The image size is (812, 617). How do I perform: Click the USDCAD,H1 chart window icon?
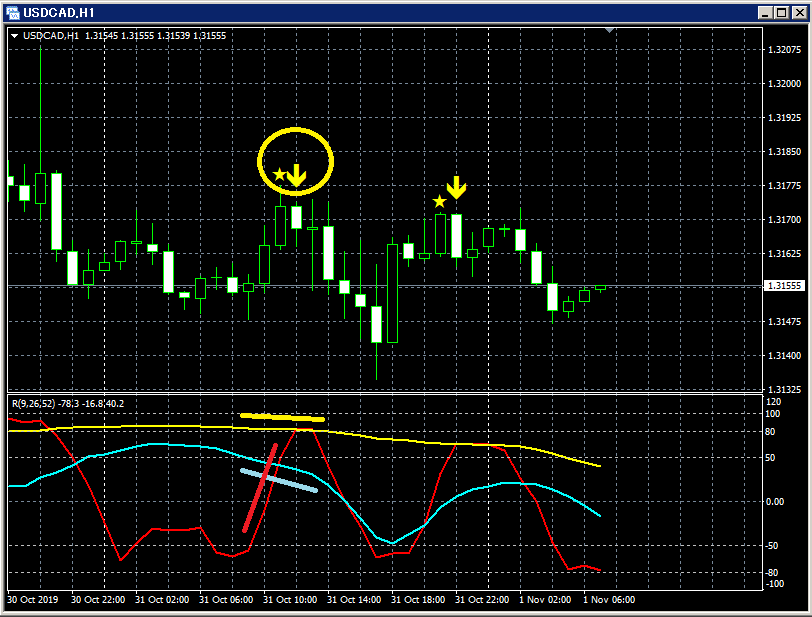point(12,12)
